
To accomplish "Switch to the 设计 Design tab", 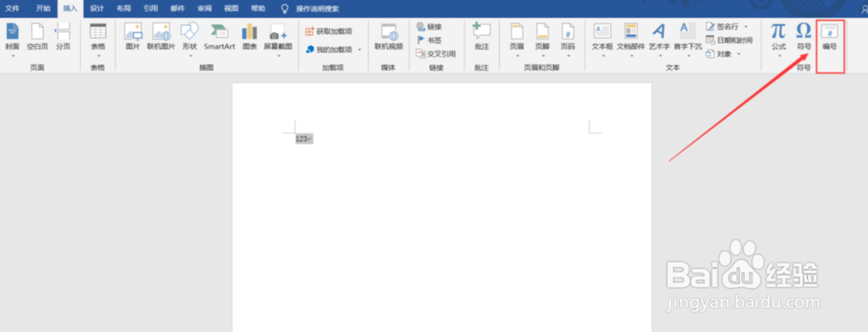I will 97,9.
